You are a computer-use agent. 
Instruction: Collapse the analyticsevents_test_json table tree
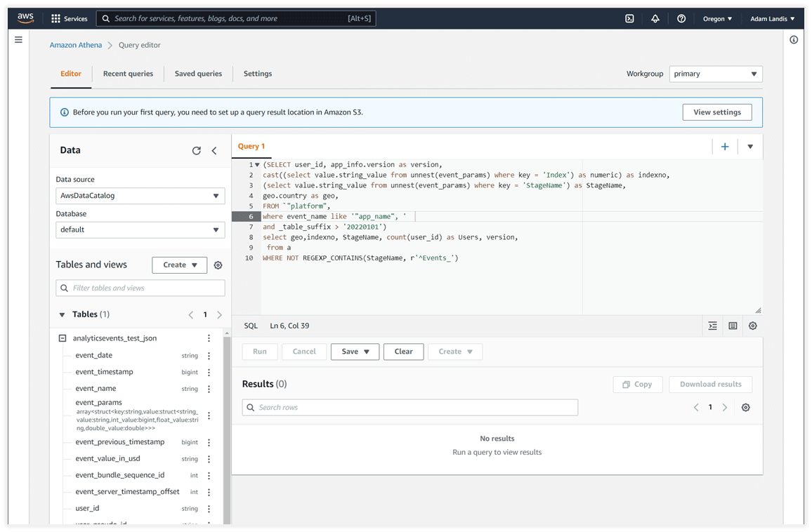pos(62,338)
